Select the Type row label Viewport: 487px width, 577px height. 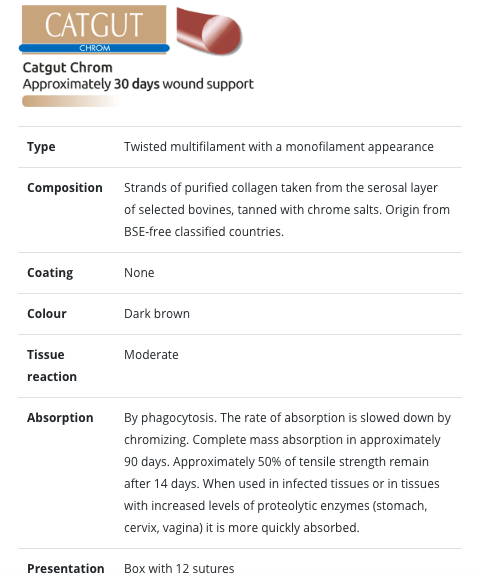click(41, 147)
